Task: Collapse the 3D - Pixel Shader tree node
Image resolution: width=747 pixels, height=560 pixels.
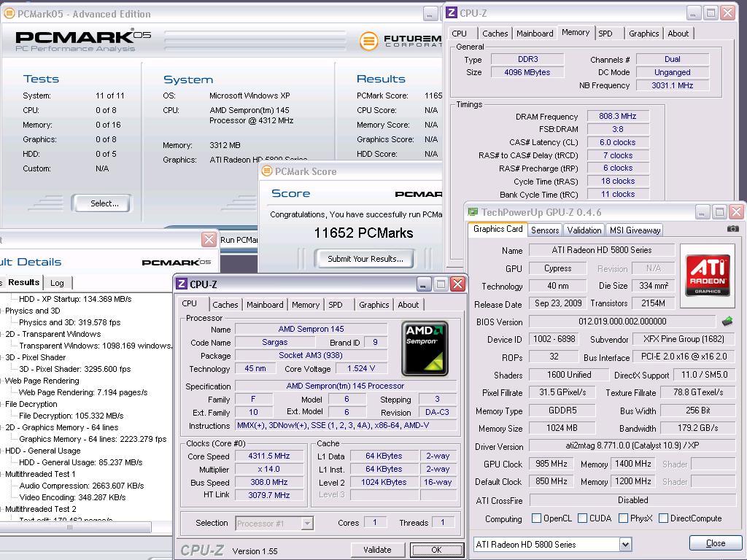Action: click(1, 357)
